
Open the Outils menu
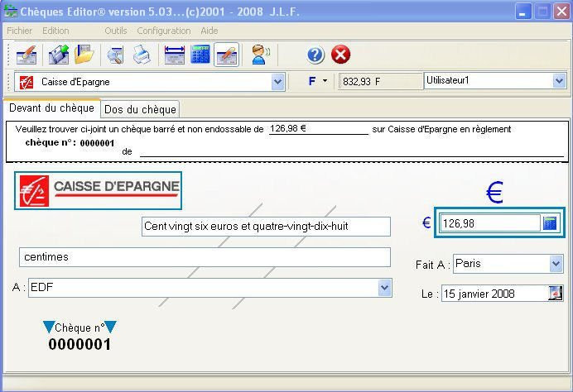click(115, 31)
